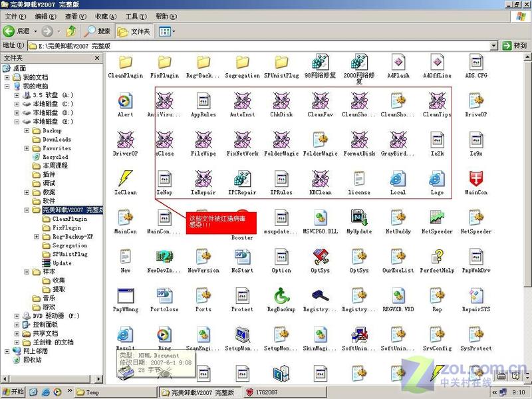The width and height of the screenshot is (532, 399).
Task: Click in the address bar path field
Action: (x=259, y=45)
